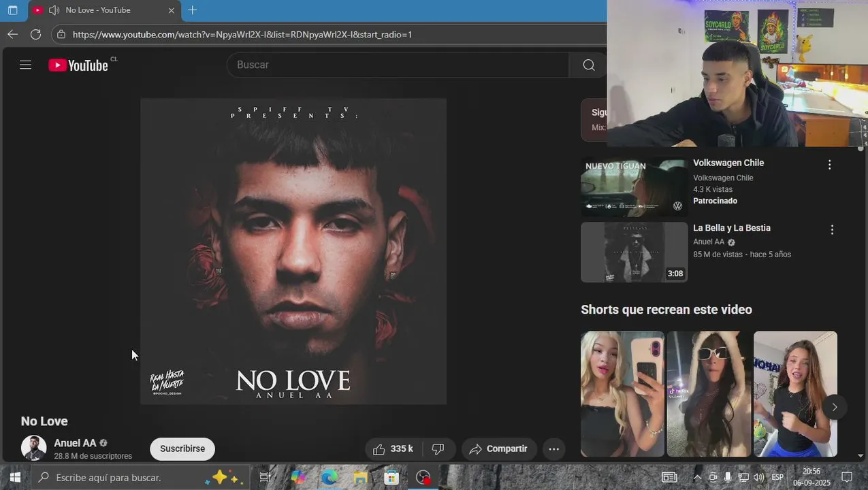Click the site info icon in address bar

coord(62,34)
